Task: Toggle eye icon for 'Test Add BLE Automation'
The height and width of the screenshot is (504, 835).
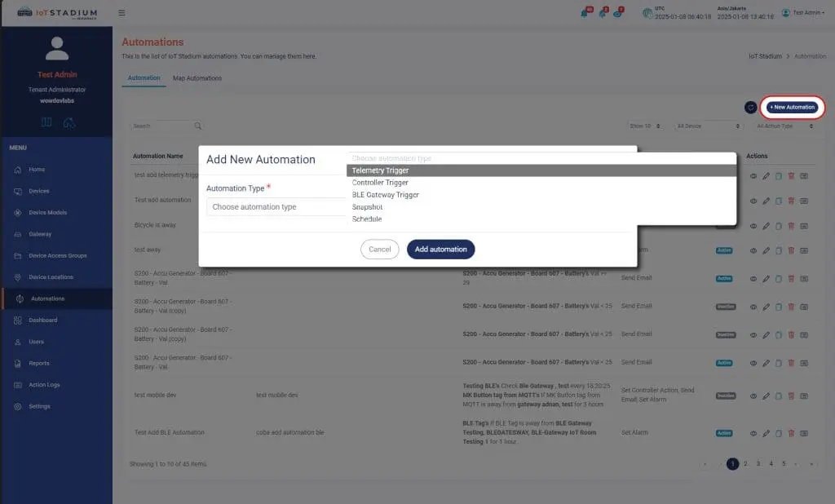Action: [x=753, y=433]
